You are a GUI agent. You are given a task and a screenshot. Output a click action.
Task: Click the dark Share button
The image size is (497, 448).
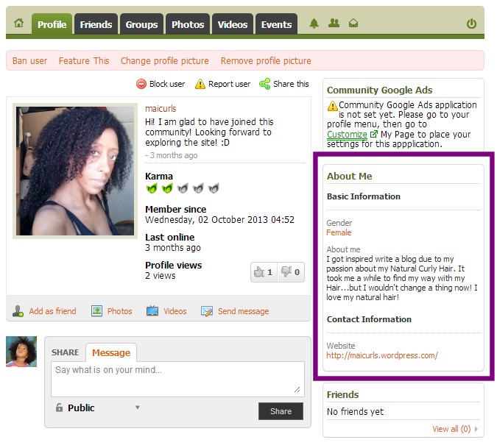tap(281, 411)
